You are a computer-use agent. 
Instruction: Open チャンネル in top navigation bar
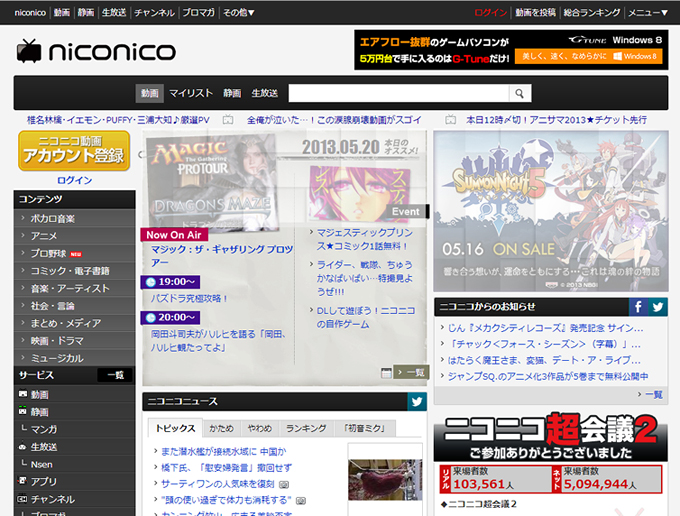click(x=154, y=13)
